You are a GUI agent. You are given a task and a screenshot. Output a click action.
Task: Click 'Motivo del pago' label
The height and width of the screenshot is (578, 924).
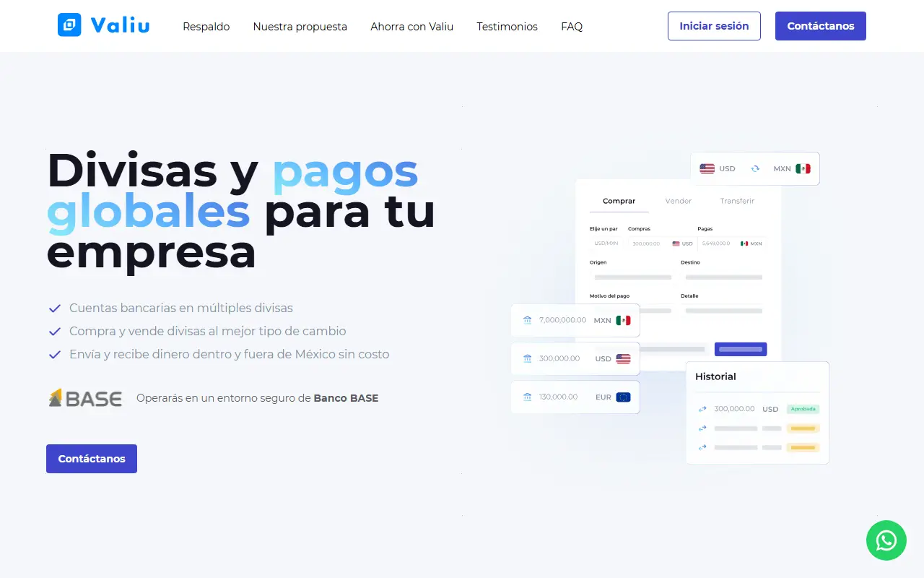609,296
